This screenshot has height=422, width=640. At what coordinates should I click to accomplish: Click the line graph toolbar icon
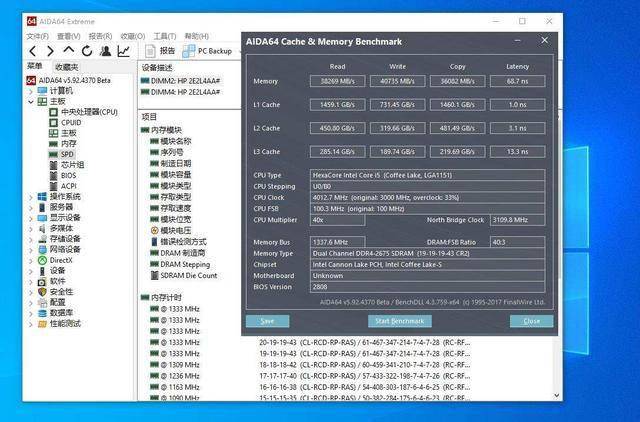tap(123, 51)
